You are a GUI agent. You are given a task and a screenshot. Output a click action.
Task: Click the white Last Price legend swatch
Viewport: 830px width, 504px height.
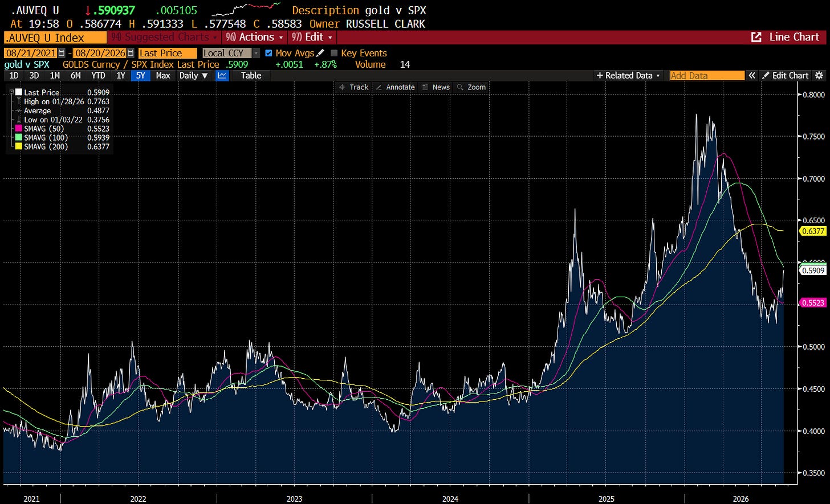coord(19,92)
